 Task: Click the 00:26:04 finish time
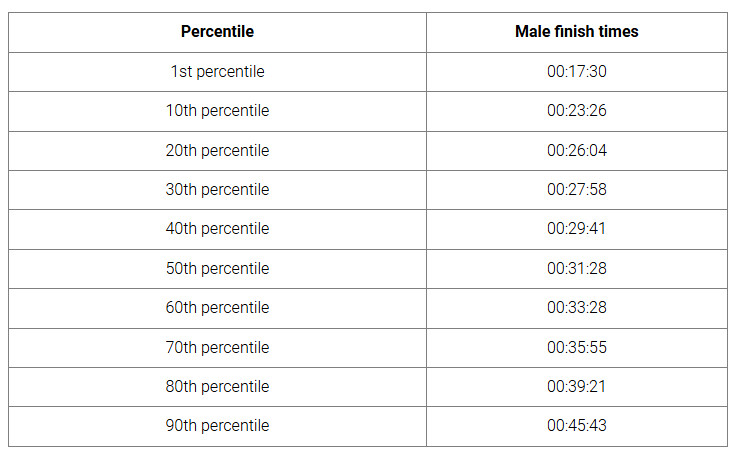[x=576, y=151]
